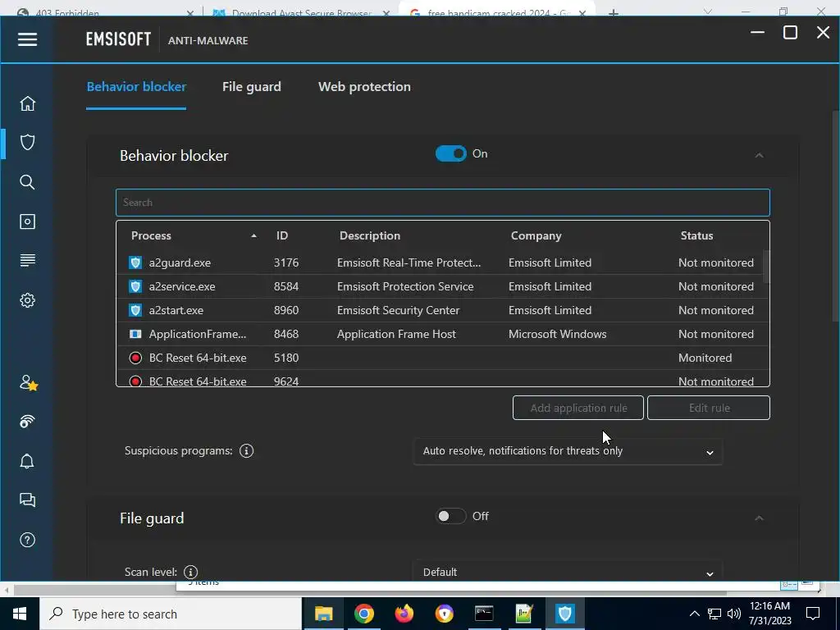The height and width of the screenshot is (630, 840).
Task: Click the a2start.exe shield icon
Action: click(x=135, y=310)
